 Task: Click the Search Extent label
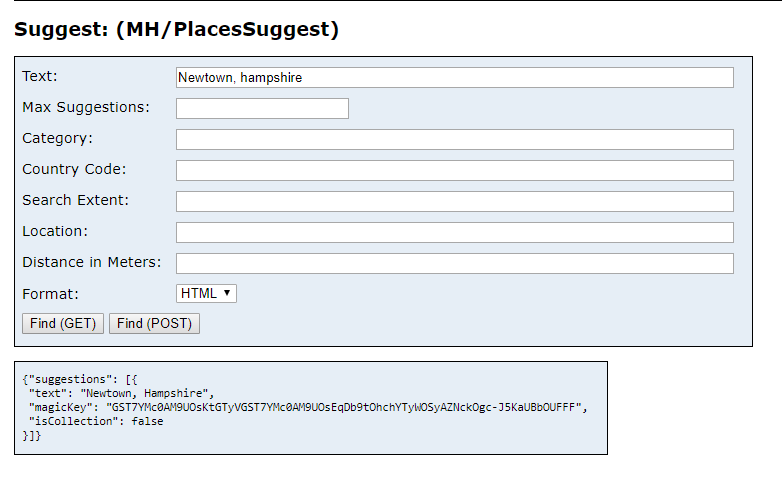click(76, 200)
